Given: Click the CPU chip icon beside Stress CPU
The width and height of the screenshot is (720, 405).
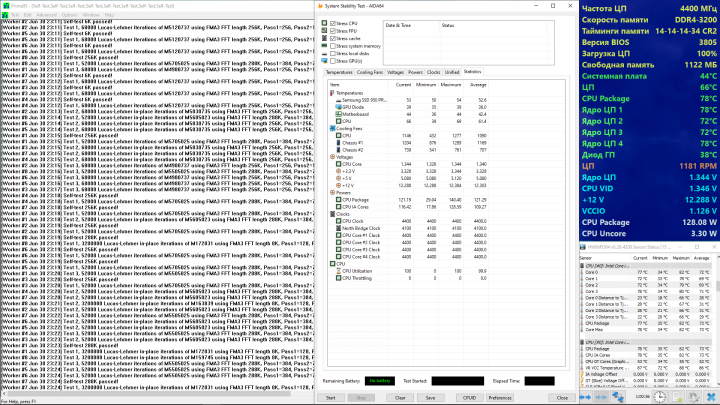Looking at the screenshot, I should (324, 23).
